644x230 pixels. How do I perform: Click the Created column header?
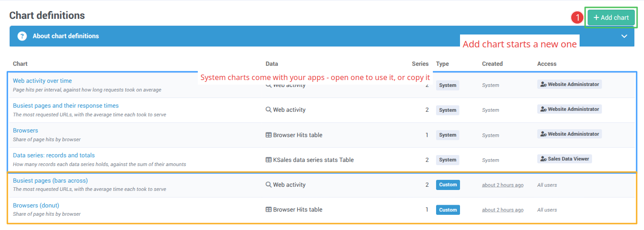pos(492,64)
